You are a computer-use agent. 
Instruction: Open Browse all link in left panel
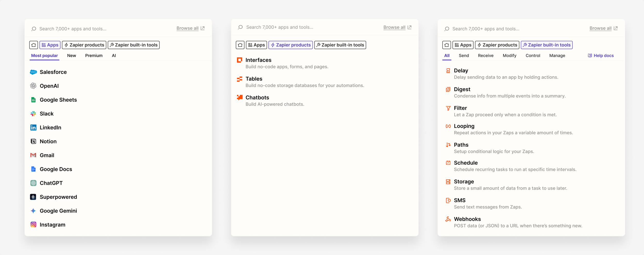(190, 28)
